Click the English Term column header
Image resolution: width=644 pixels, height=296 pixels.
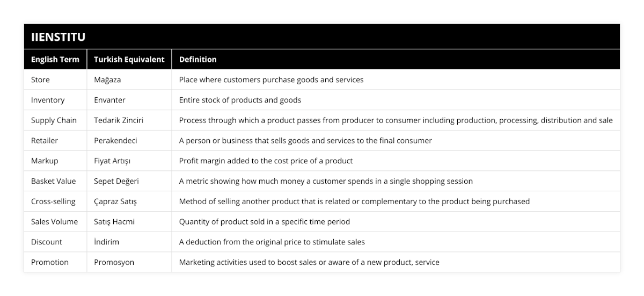click(x=55, y=60)
